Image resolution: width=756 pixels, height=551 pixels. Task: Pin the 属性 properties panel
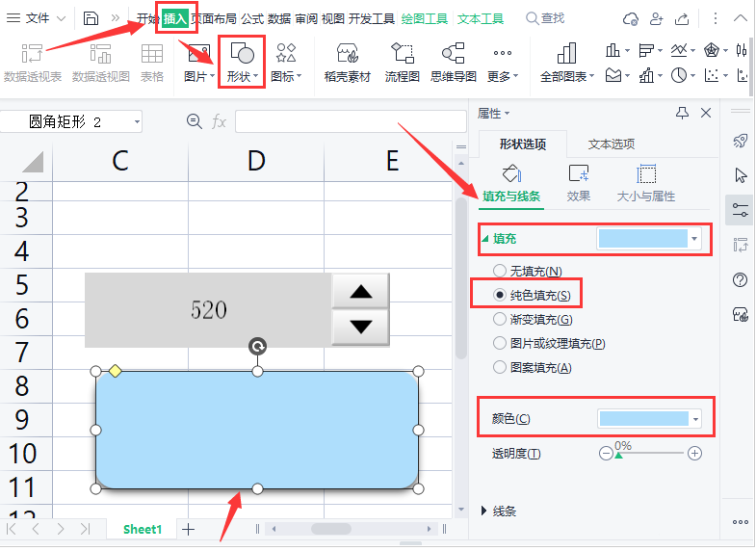(683, 114)
